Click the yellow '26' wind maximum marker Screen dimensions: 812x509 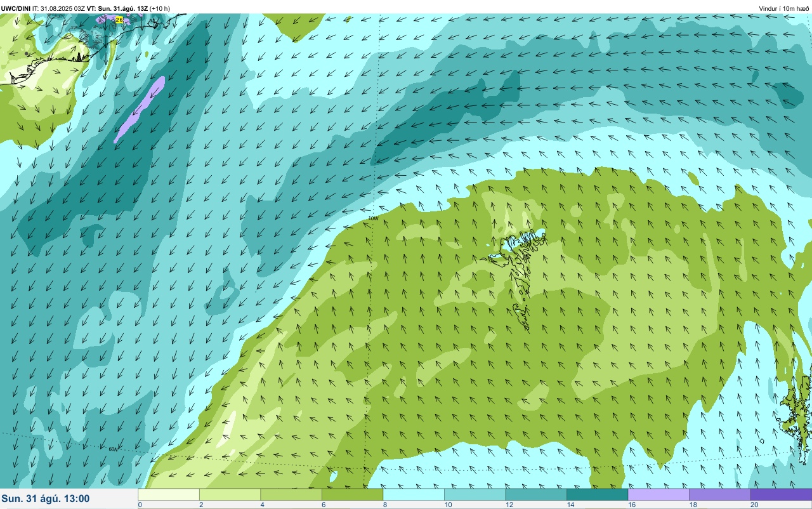[x=119, y=20]
